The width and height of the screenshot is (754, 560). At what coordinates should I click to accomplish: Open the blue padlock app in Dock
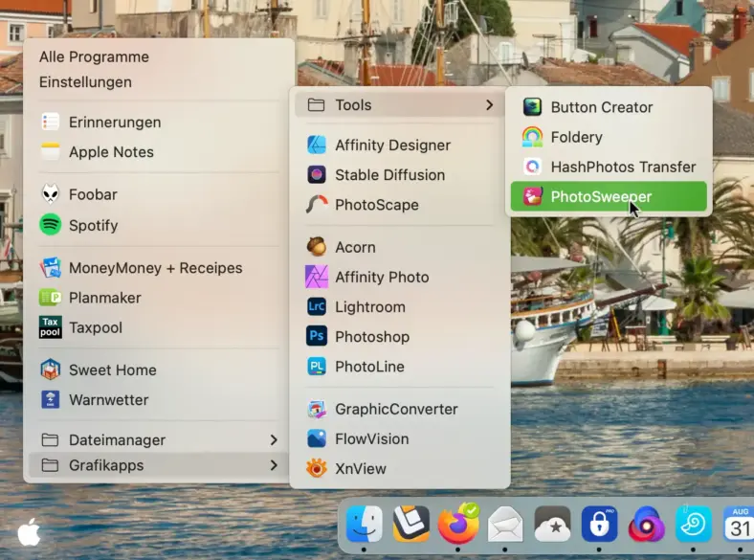pyautogui.click(x=599, y=524)
